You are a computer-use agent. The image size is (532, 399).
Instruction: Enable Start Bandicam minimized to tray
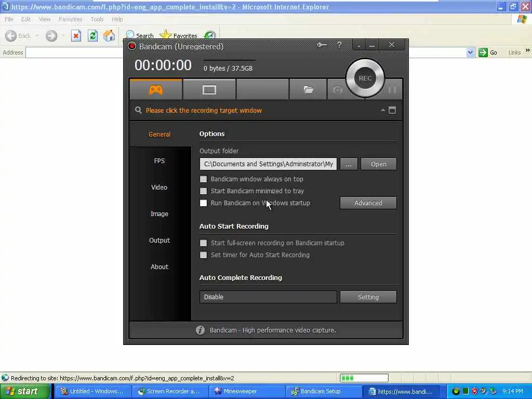203,191
